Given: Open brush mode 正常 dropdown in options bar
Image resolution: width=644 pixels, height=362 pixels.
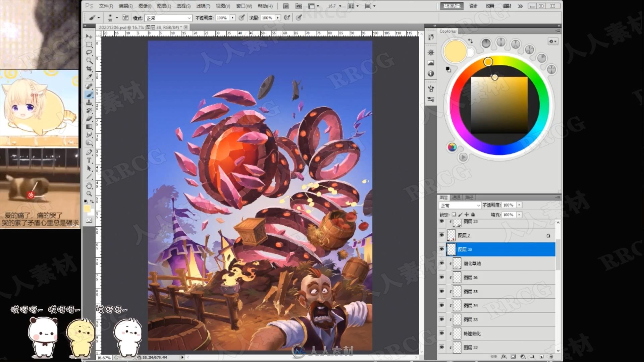Looking at the screenshot, I should tap(168, 18).
